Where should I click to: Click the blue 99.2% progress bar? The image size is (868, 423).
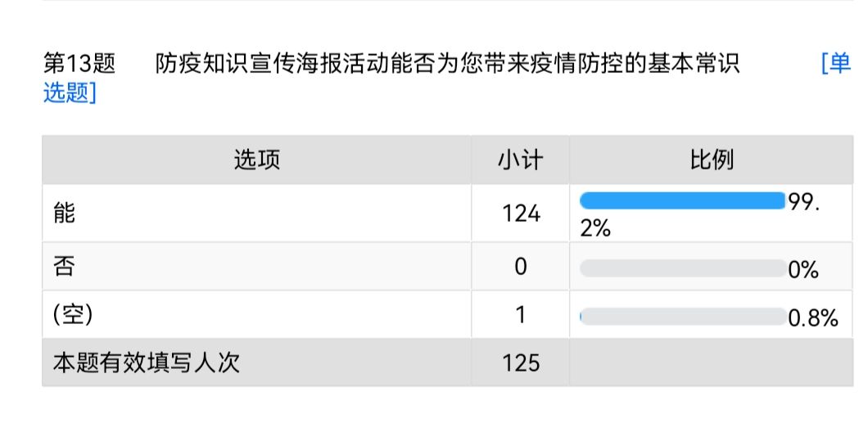[x=682, y=201]
